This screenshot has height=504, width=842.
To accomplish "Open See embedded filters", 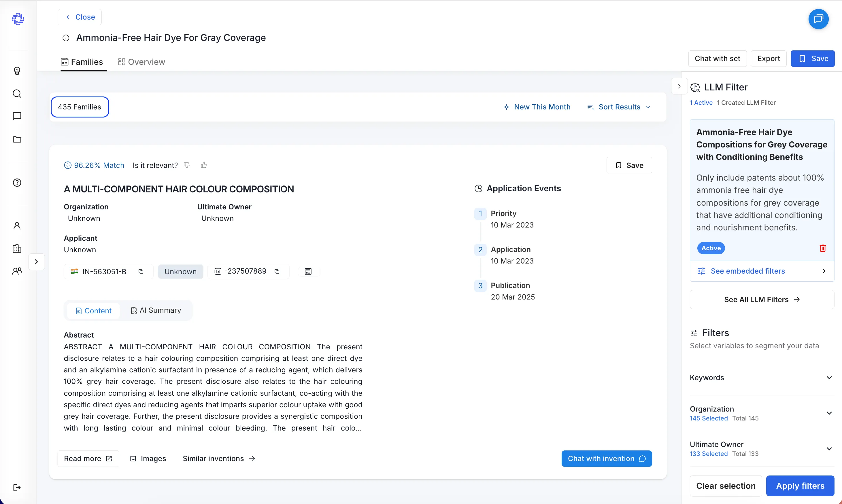I will click(762, 271).
